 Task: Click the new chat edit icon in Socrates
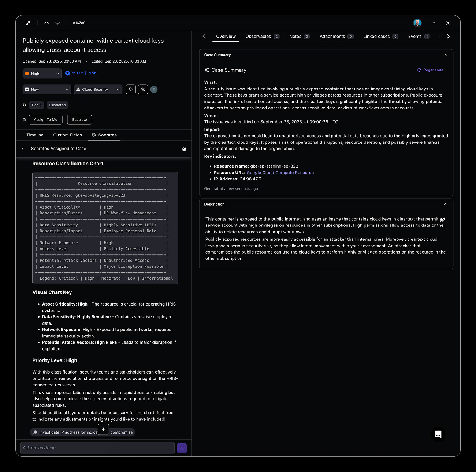(184, 149)
